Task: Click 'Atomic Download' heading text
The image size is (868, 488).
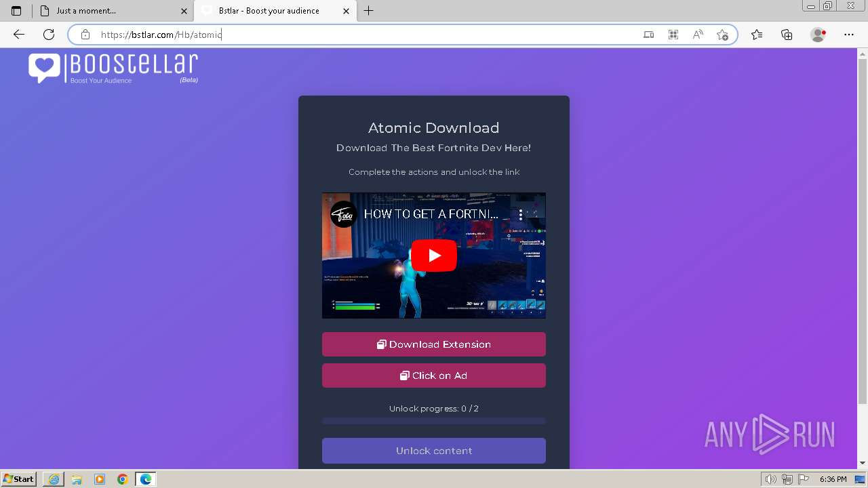Action: [434, 128]
